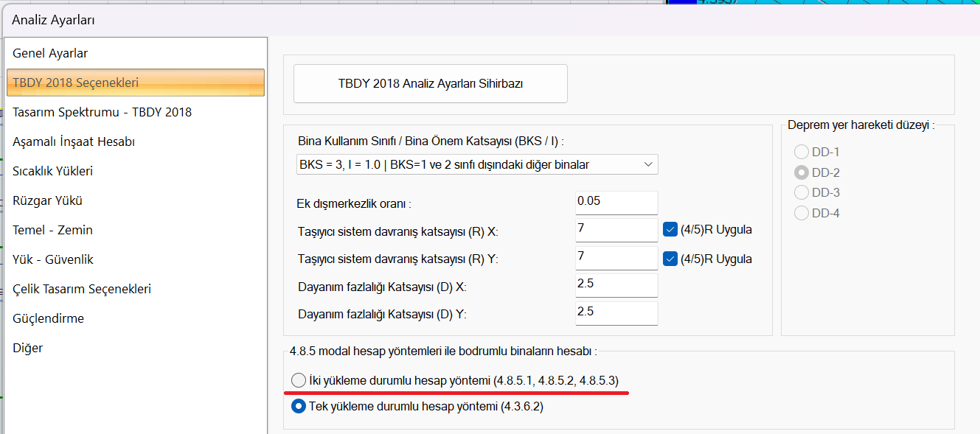Click the R X davranış katsayısı field
Screen dimensions: 980x434
pyautogui.click(x=616, y=229)
